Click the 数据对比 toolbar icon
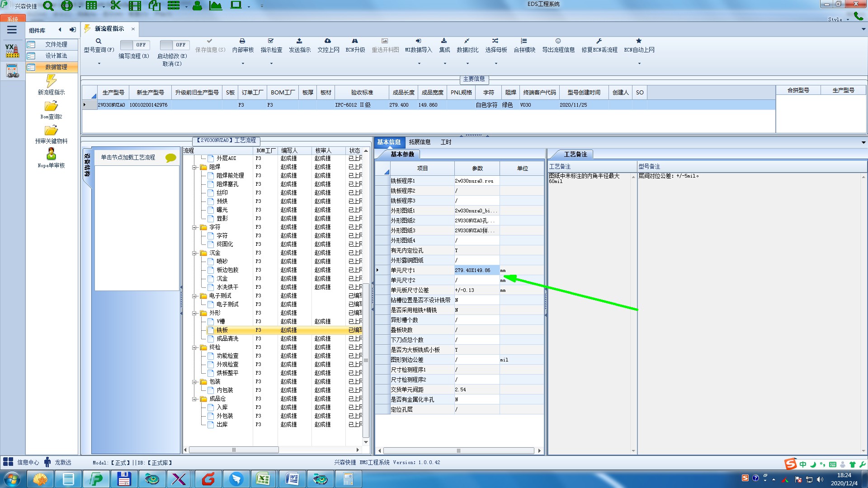 [467, 41]
